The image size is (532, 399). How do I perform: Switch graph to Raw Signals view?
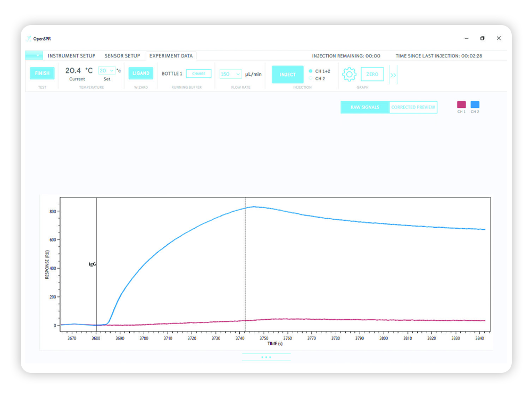(x=365, y=107)
